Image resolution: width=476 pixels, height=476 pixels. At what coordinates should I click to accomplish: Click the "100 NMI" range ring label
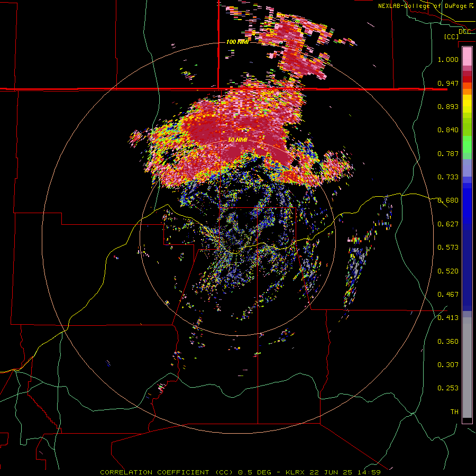[x=237, y=42]
